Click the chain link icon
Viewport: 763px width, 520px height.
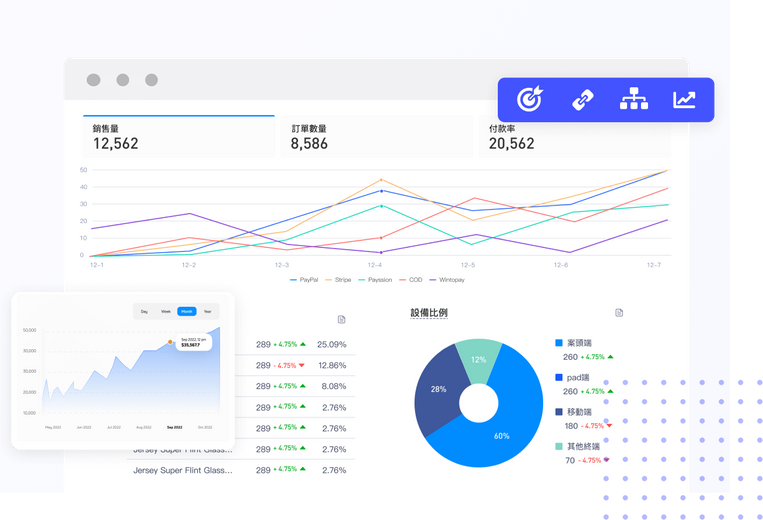coord(582,100)
